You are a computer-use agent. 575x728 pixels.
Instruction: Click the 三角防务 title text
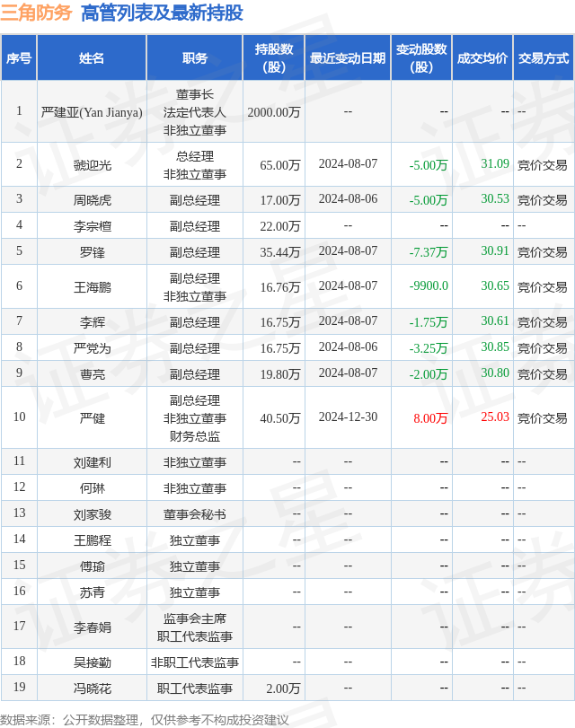37,13
